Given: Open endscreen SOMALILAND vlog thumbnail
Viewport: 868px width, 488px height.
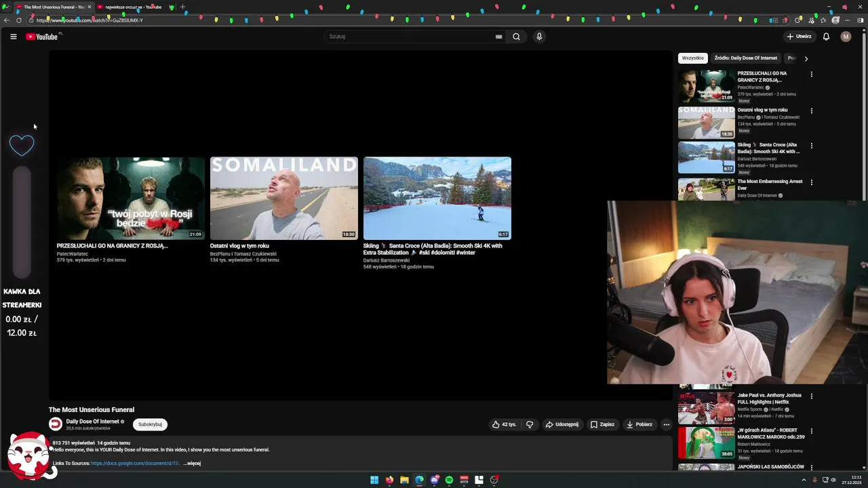Looking at the screenshot, I should (x=284, y=199).
